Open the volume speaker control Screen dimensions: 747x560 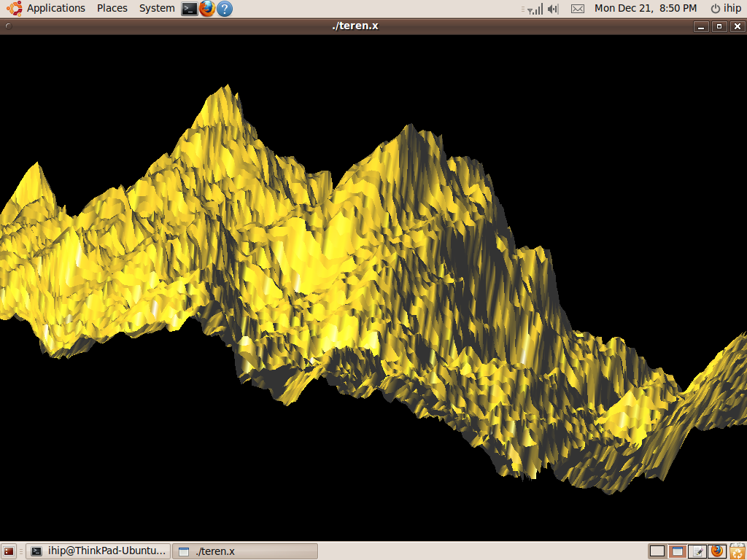pyautogui.click(x=553, y=9)
